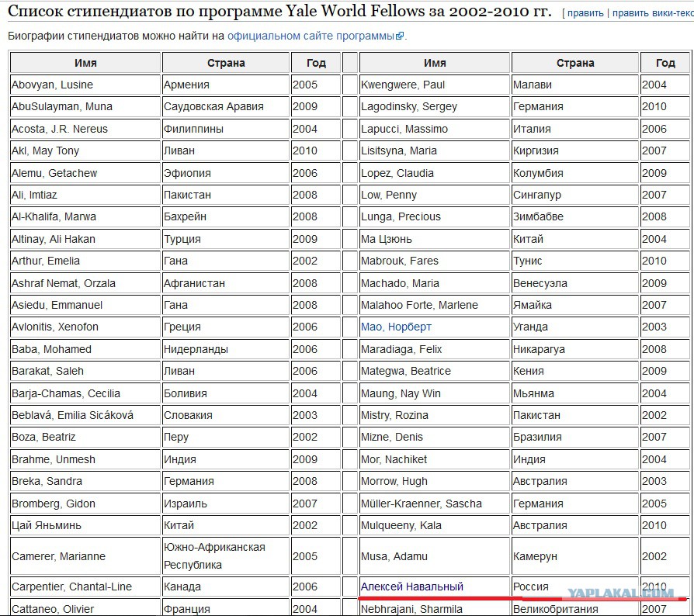
Task: Select the country cell Южно-Африканская Республика
Action: coord(226,555)
